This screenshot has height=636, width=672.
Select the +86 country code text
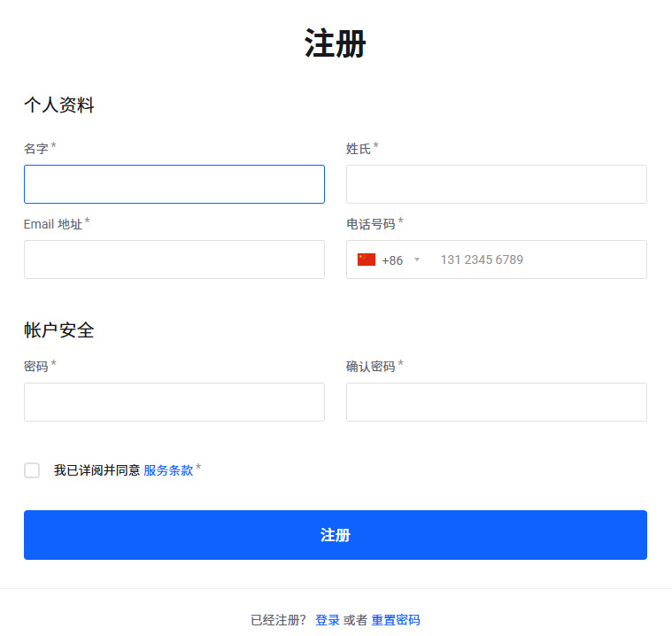[392, 260]
